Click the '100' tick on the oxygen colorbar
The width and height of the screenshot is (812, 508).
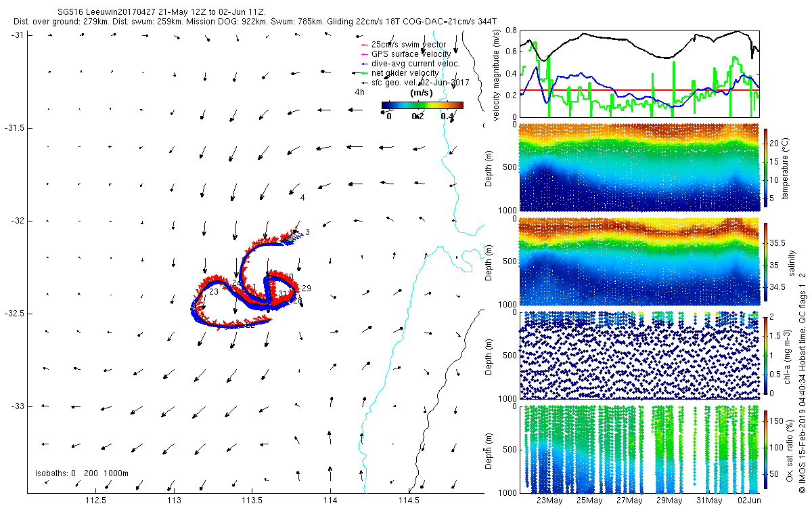(778, 447)
